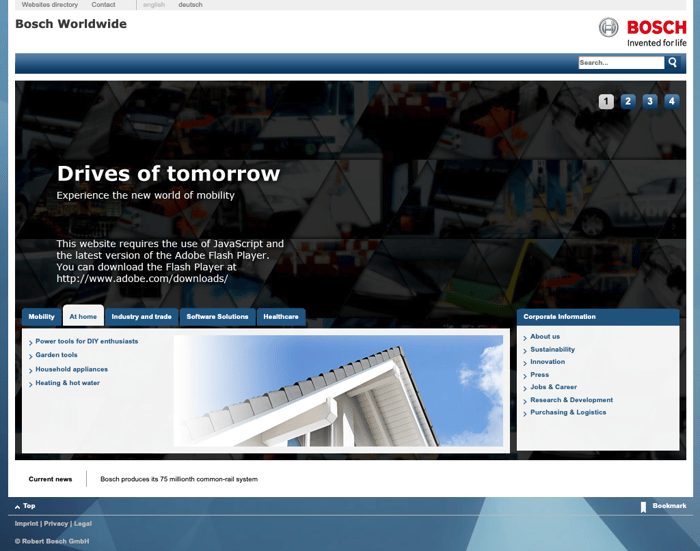Open the Mobility tab
The image size is (700, 551).
click(x=42, y=317)
